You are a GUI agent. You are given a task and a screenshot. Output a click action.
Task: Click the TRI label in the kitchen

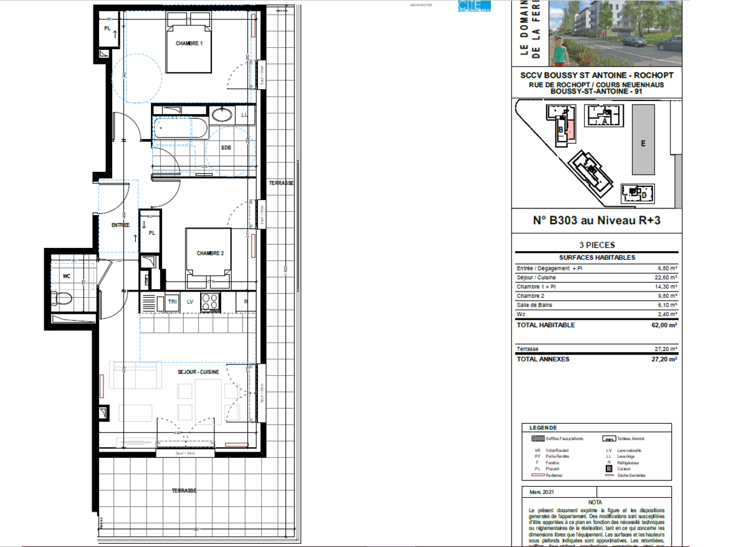(x=172, y=302)
